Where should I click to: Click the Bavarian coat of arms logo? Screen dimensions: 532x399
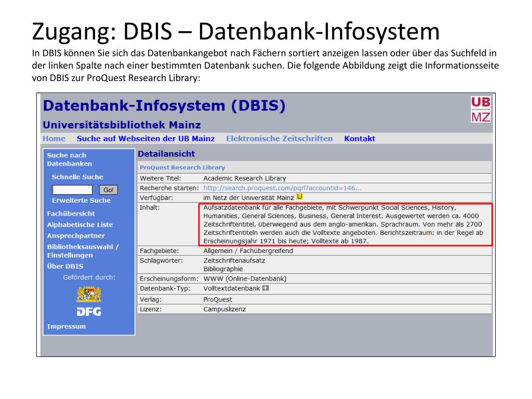pyautogui.click(x=89, y=294)
